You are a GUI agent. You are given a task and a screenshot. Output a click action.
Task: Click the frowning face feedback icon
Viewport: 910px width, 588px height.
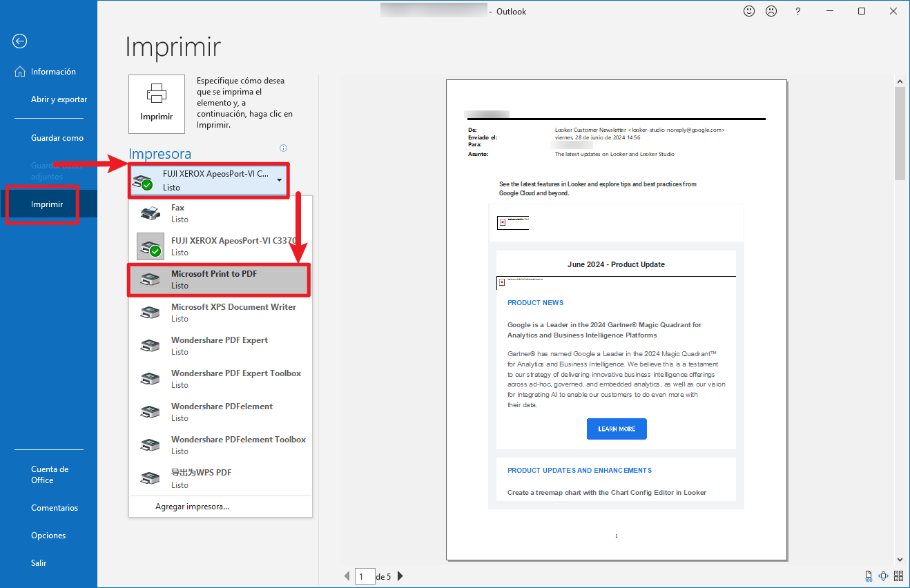(x=772, y=11)
